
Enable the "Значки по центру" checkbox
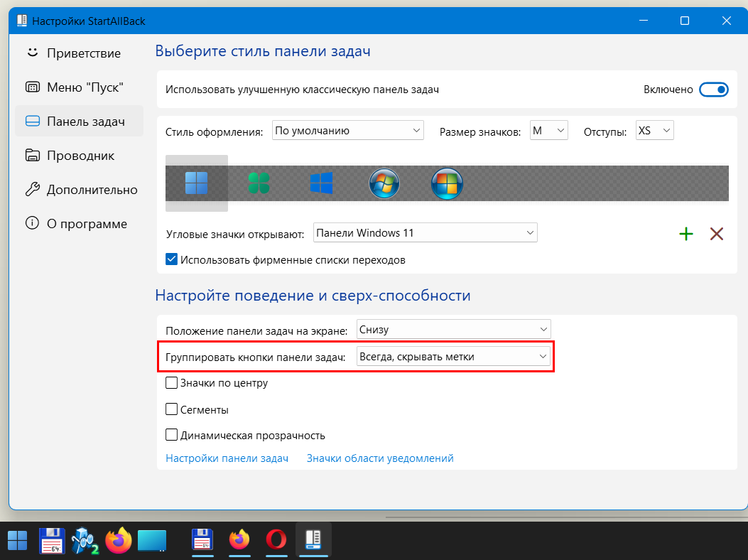pyautogui.click(x=171, y=383)
